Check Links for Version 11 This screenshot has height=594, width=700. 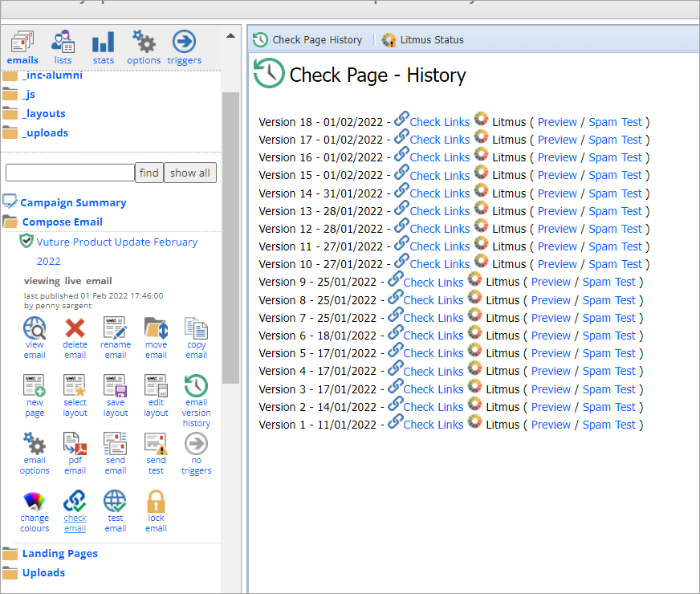(x=440, y=246)
